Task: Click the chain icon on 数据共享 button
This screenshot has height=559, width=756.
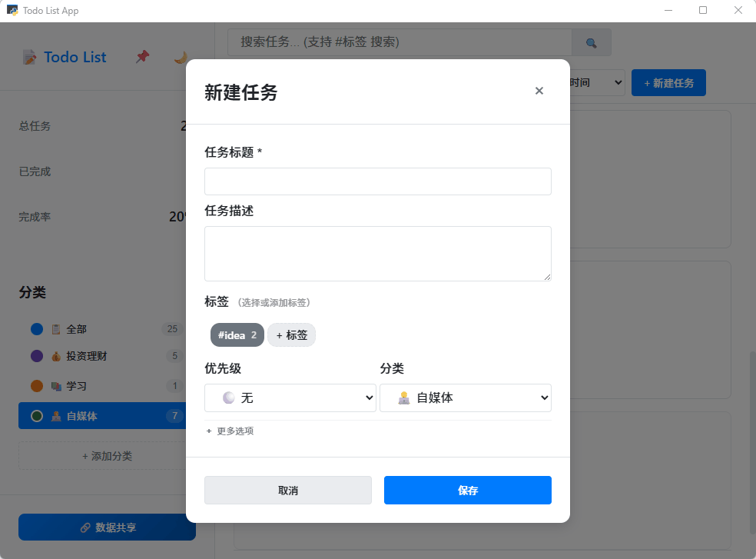Action: (85, 527)
